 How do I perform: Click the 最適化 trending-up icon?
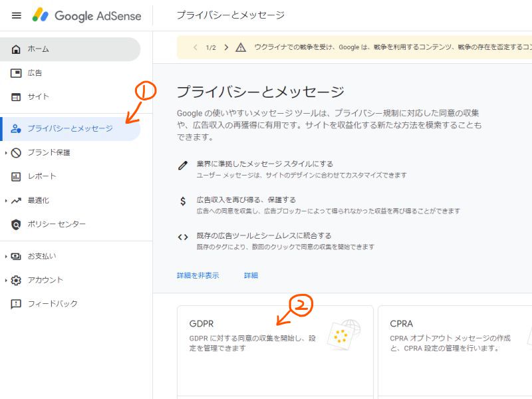pyautogui.click(x=16, y=201)
